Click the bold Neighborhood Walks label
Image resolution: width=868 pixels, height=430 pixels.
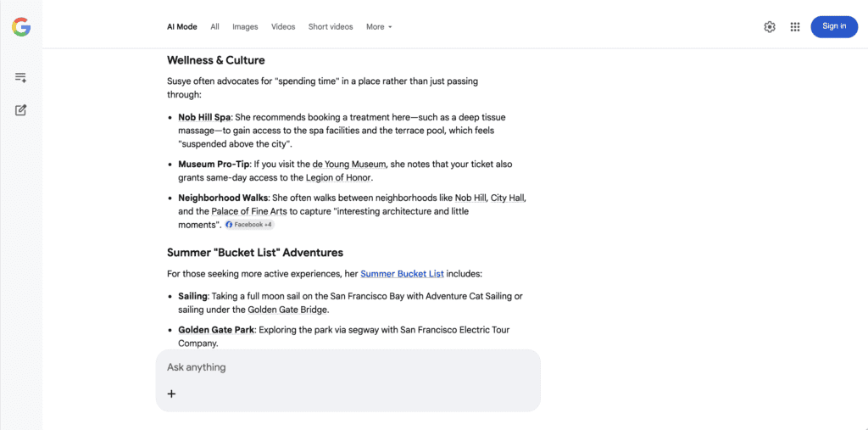coord(223,198)
